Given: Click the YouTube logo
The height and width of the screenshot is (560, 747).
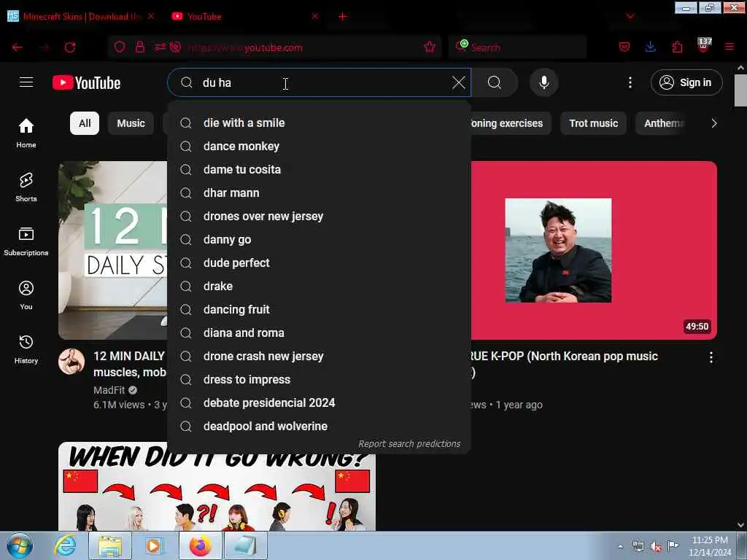Looking at the screenshot, I should [86, 83].
